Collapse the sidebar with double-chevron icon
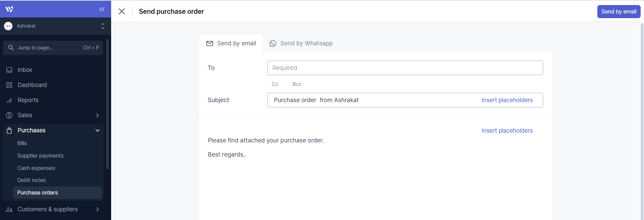Image resolution: width=644 pixels, height=220 pixels. 102,9
